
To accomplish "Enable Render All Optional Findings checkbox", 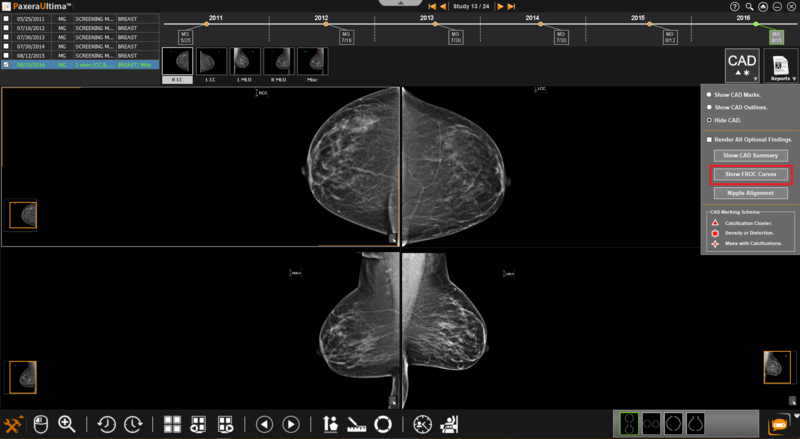I will [x=710, y=139].
